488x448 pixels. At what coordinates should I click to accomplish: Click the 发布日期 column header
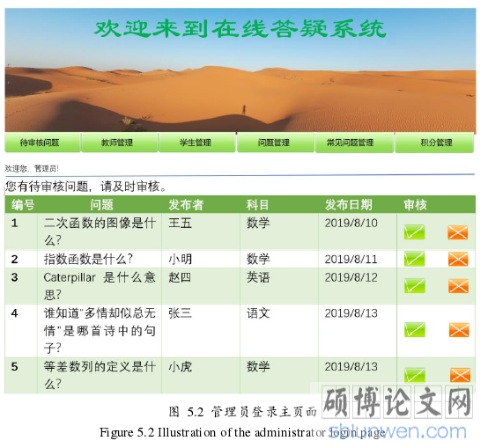348,204
